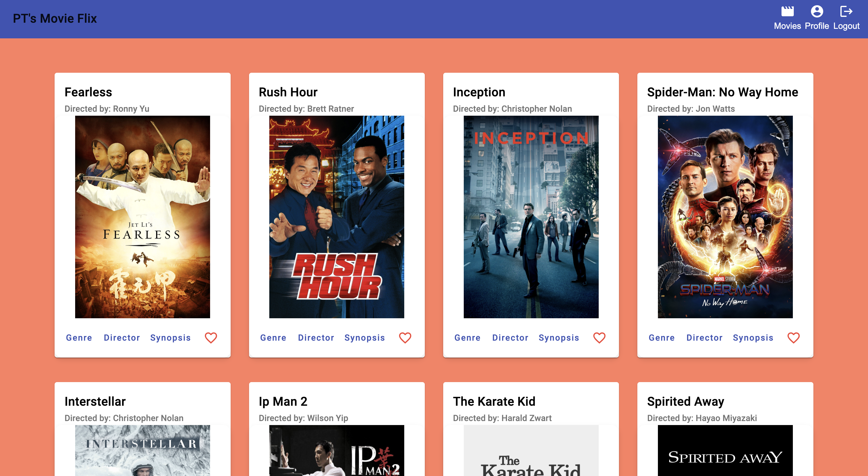
Task: Open Synopsis for Spider-Man: No Way Home
Action: [753, 338]
